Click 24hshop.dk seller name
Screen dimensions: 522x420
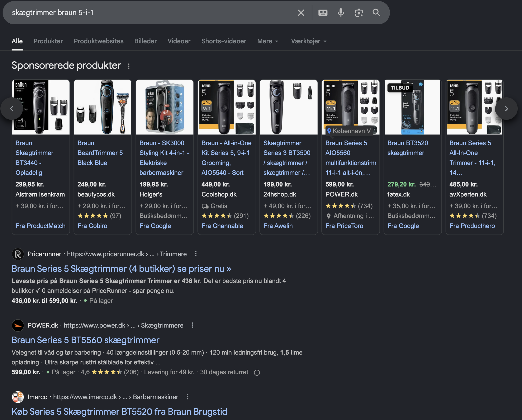(x=280, y=194)
